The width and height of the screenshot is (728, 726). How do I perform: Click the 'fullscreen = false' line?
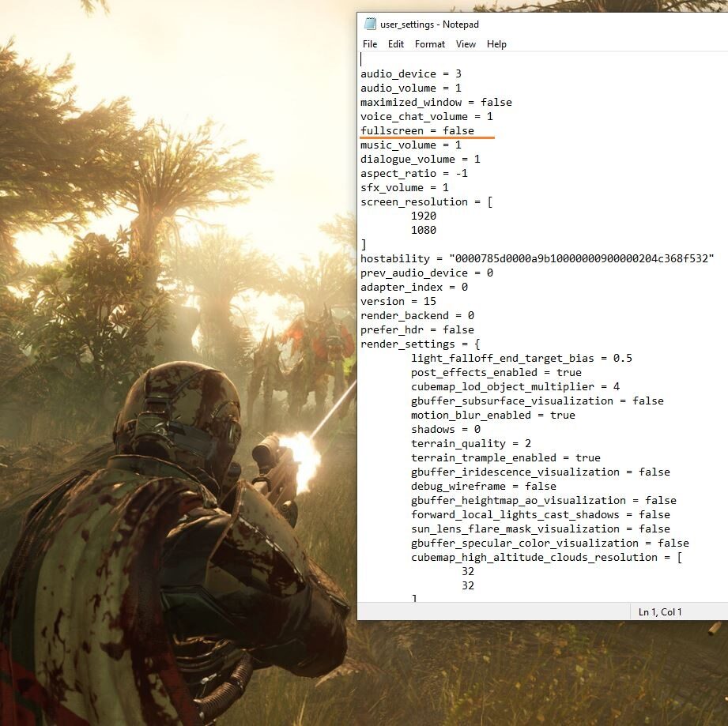tap(417, 131)
